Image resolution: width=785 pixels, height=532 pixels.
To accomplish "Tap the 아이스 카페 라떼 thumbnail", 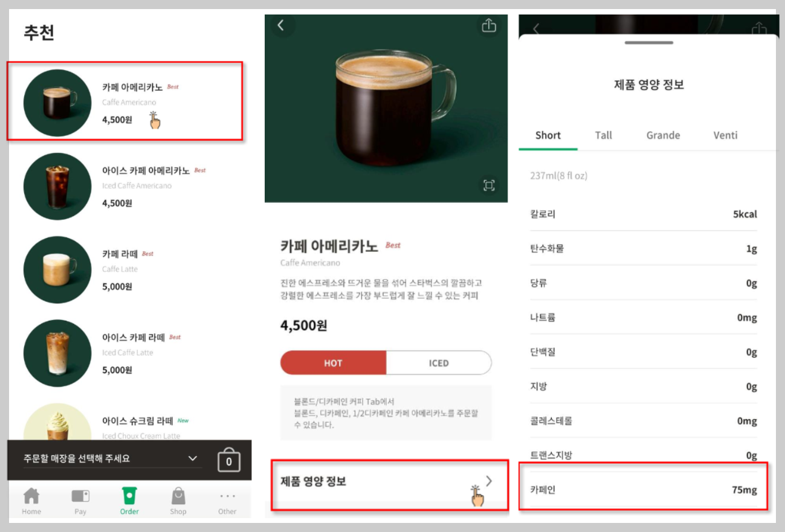I will tap(57, 353).
